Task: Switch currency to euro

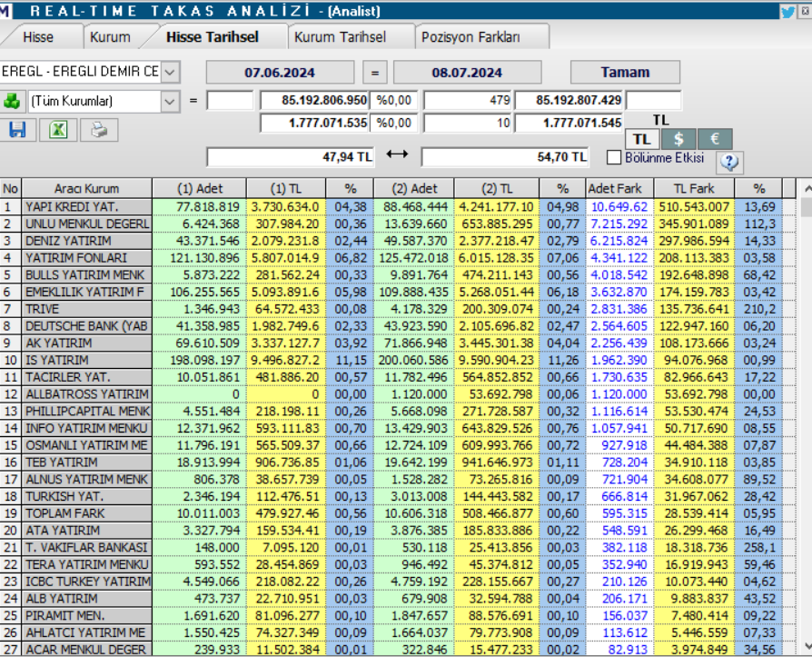Action: coord(715,139)
